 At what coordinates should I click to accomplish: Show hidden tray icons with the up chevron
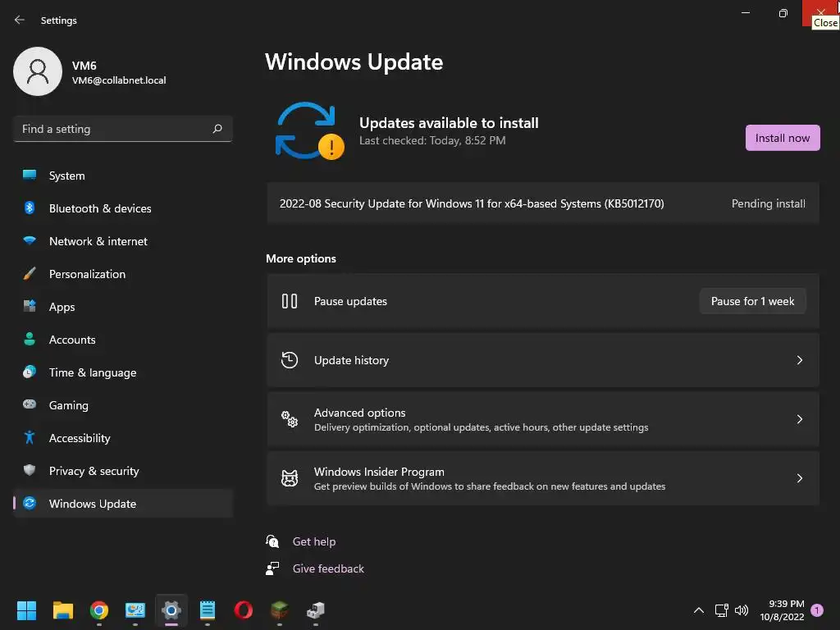point(699,609)
